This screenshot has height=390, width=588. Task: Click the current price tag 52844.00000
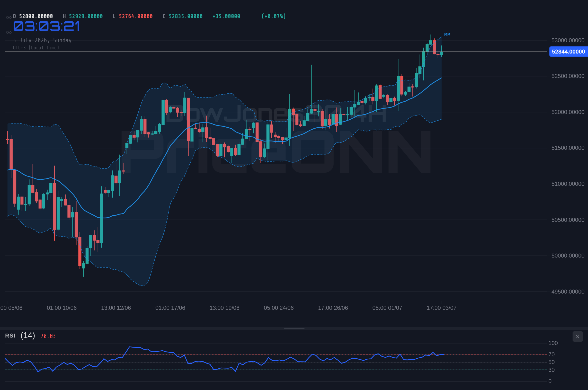568,51
